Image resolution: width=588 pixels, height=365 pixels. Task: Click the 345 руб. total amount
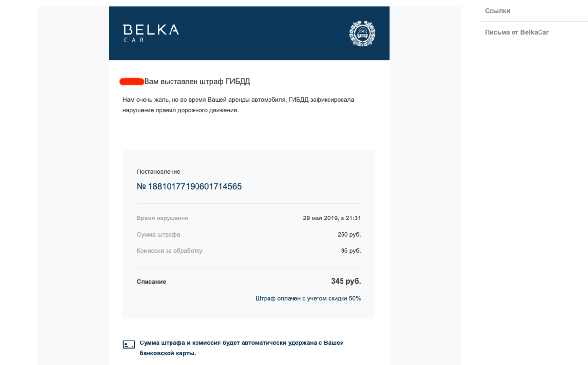tap(346, 281)
